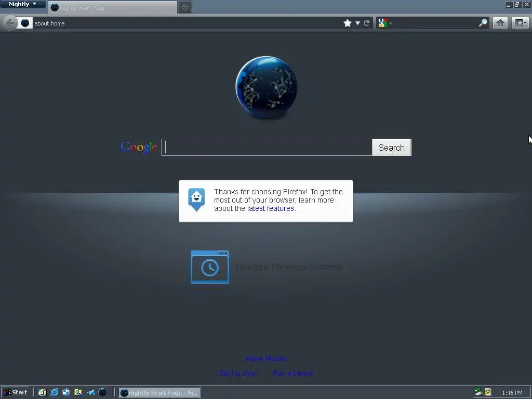Open the Set Up Sync link
This screenshot has height=399, width=532.
click(238, 373)
